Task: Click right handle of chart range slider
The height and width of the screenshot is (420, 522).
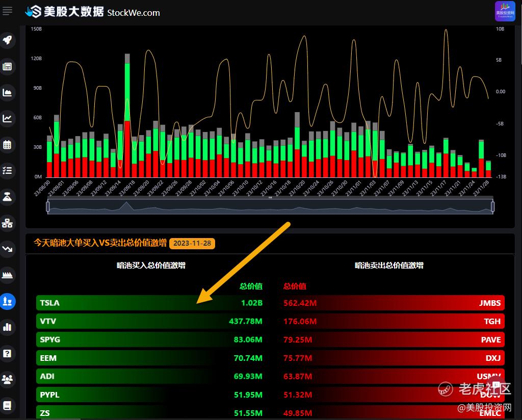Action: [493, 206]
